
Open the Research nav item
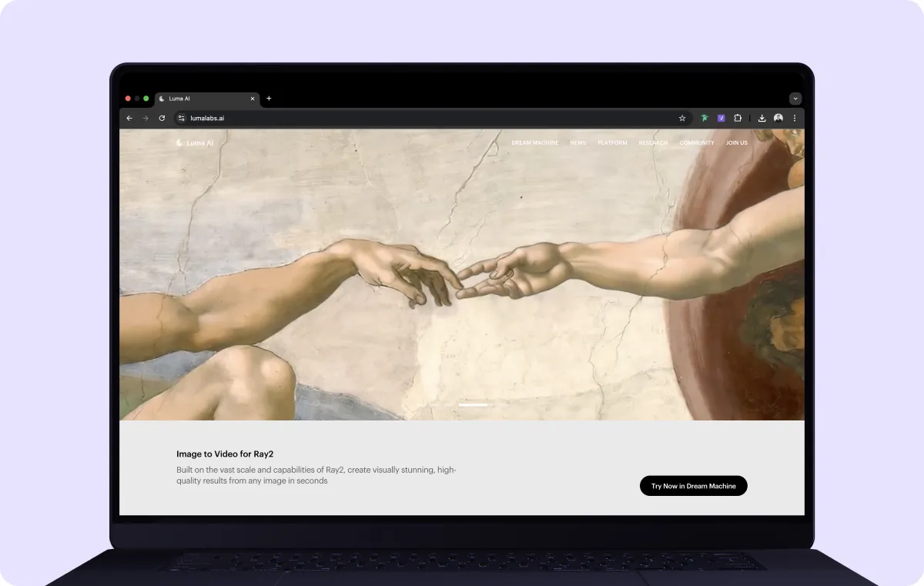[x=653, y=142]
